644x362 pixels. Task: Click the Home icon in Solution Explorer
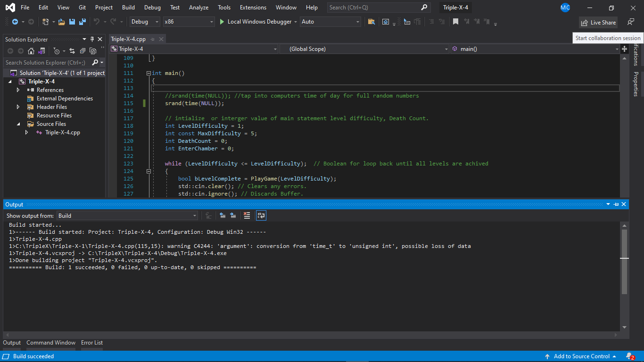coord(31,51)
